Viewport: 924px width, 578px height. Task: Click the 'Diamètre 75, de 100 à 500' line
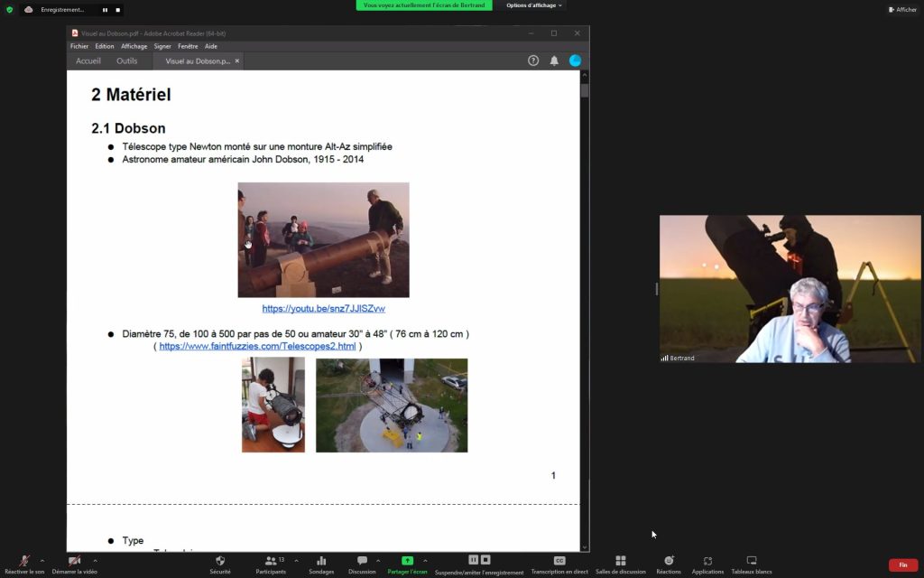click(x=295, y=334)
